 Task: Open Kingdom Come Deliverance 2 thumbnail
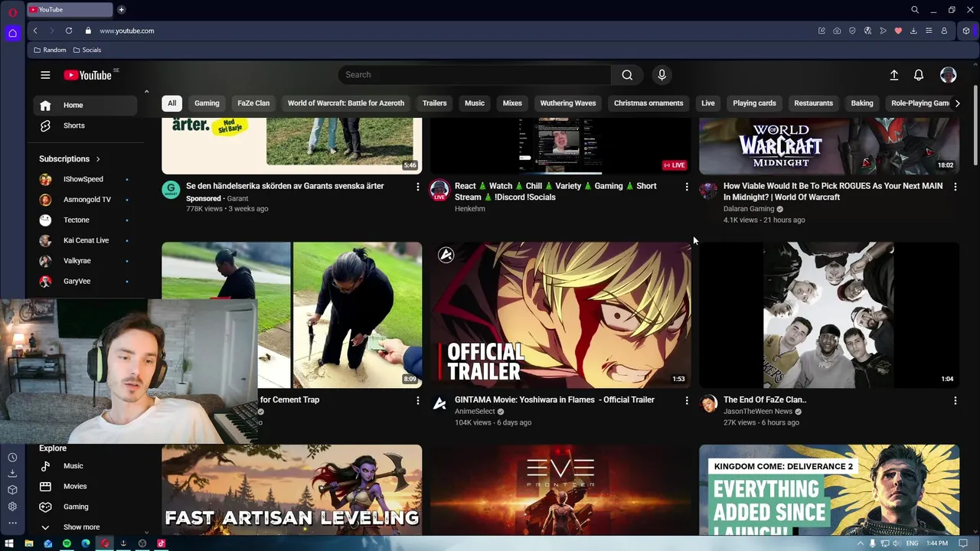click(829, 490)
